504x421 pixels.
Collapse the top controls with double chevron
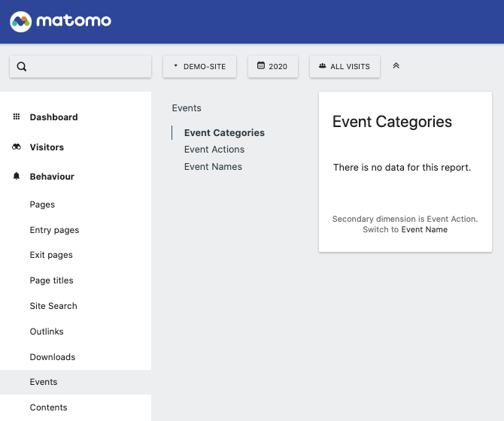click(396, 66)
